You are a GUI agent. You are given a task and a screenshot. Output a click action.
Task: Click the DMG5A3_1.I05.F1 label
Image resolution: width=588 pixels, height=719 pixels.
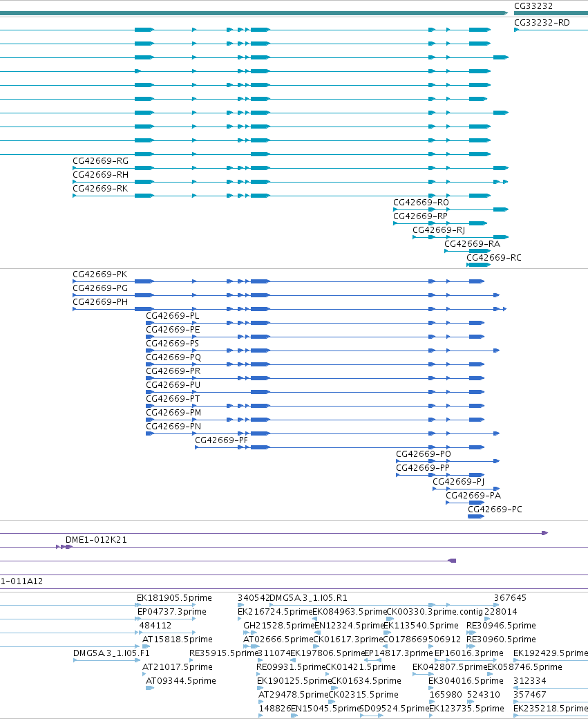111,653
